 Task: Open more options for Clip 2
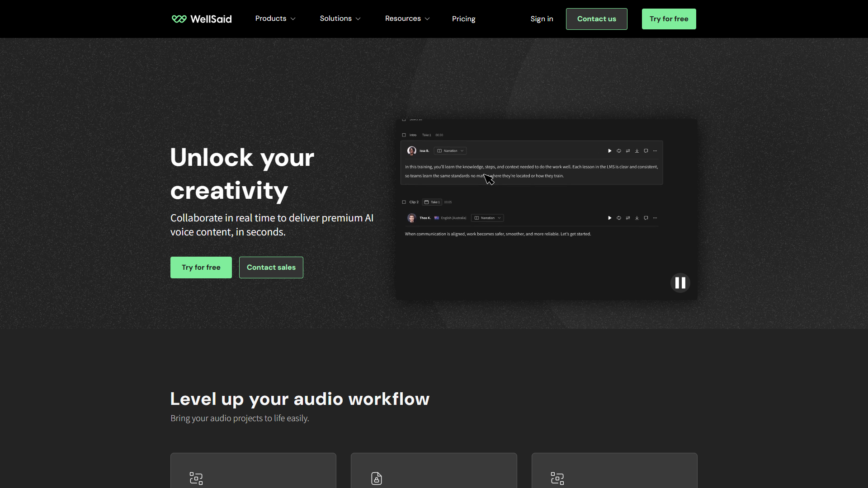click(x=655, y=218)
